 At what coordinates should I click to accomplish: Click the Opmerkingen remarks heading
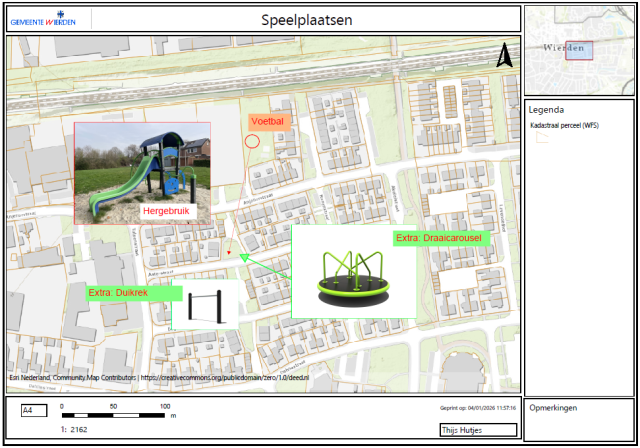[x=552, y=408]
